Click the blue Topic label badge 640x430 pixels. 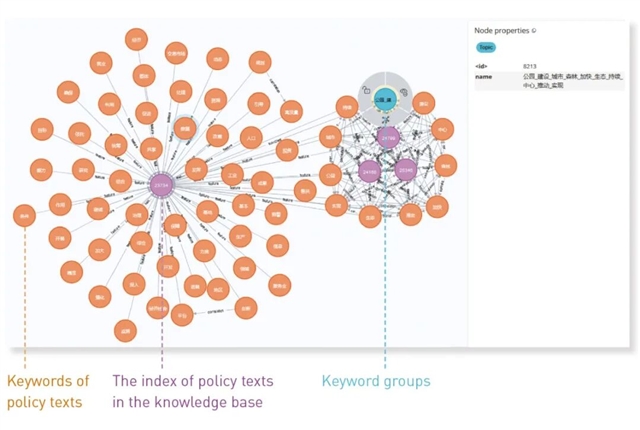point(485,47)
